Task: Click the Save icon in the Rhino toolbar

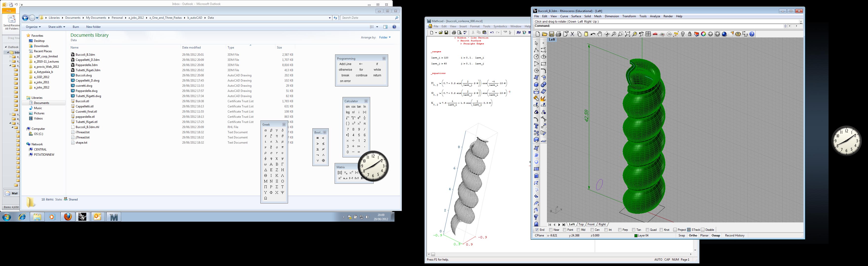Action: click(552, 34)
